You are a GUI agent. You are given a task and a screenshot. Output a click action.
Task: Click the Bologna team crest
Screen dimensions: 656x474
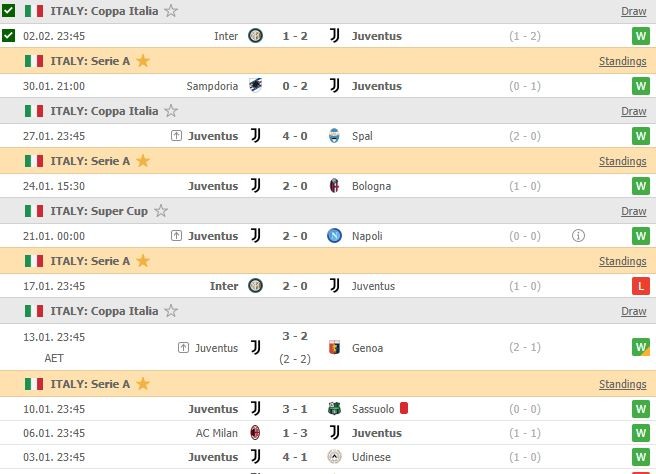click(334, 186)
